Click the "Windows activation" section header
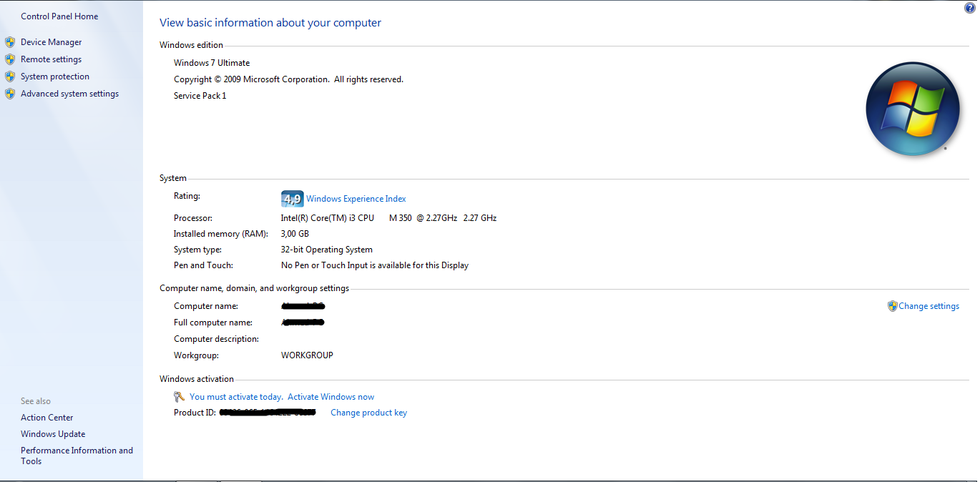This screenshot has width=980, height=482. (x=197, y=379)
